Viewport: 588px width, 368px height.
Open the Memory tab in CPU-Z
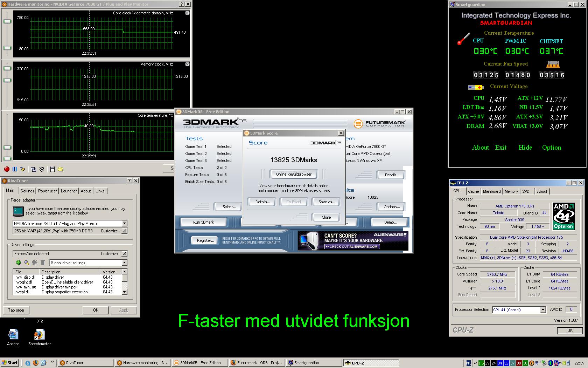(511, 191)
